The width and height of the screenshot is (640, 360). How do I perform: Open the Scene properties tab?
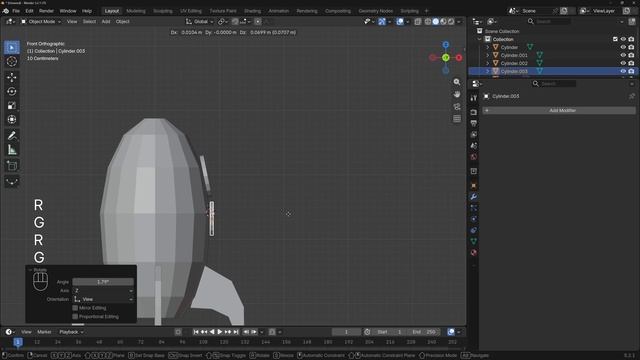(473, 146)
